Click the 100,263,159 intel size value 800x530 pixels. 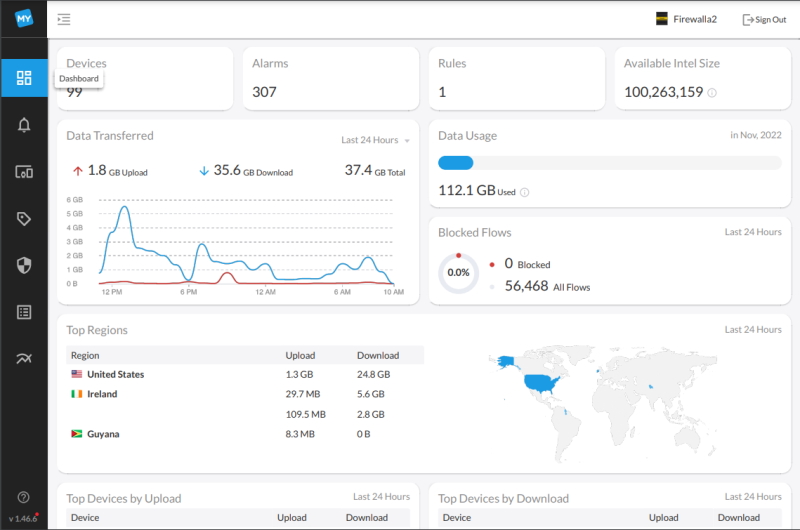tap(663, 92)
